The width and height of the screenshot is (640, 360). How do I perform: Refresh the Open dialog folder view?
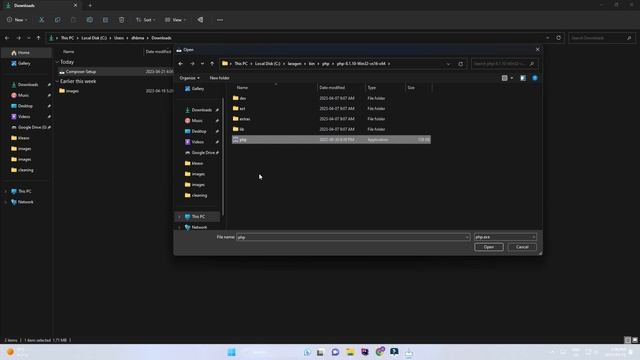pos(460,64)
